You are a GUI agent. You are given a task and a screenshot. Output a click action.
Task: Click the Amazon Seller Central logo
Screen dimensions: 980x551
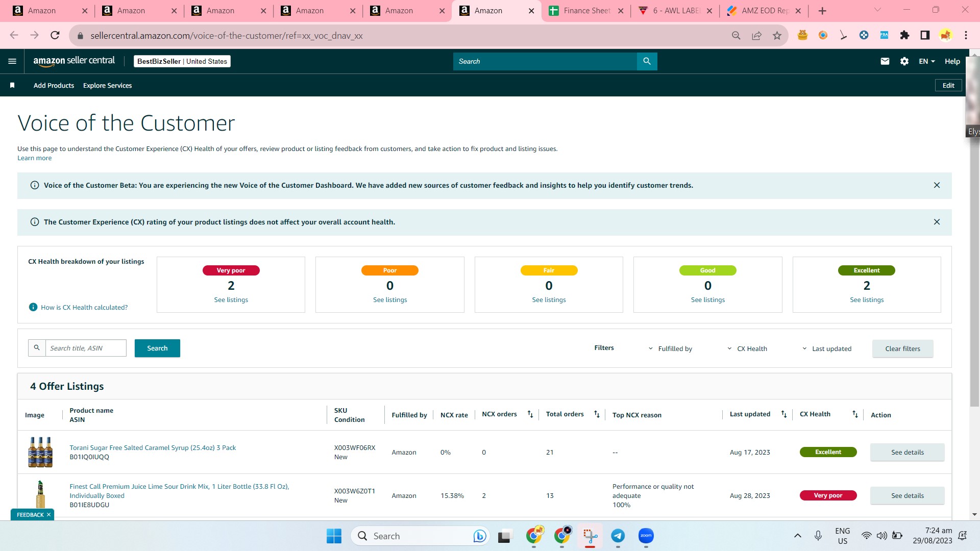[74, 61]
